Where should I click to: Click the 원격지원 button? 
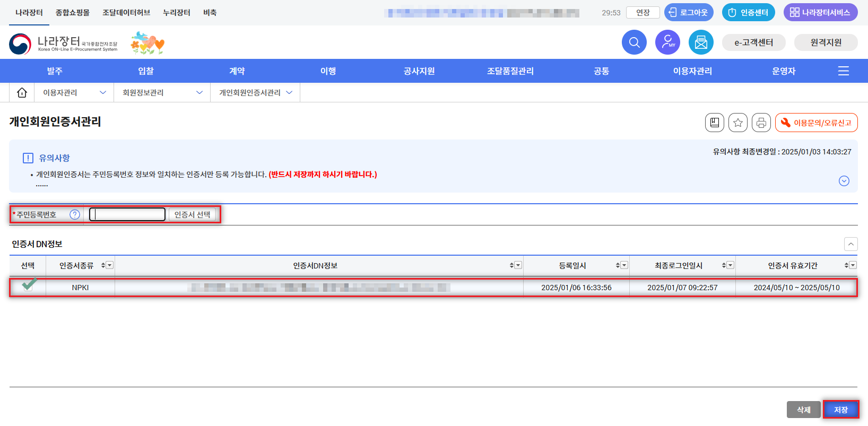(826, 42)
